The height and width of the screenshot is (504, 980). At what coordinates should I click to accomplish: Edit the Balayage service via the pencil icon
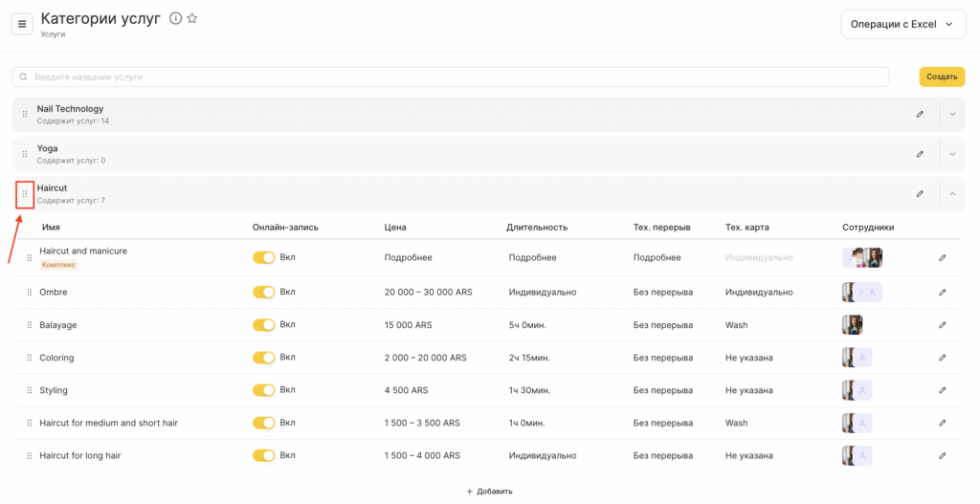942,325
